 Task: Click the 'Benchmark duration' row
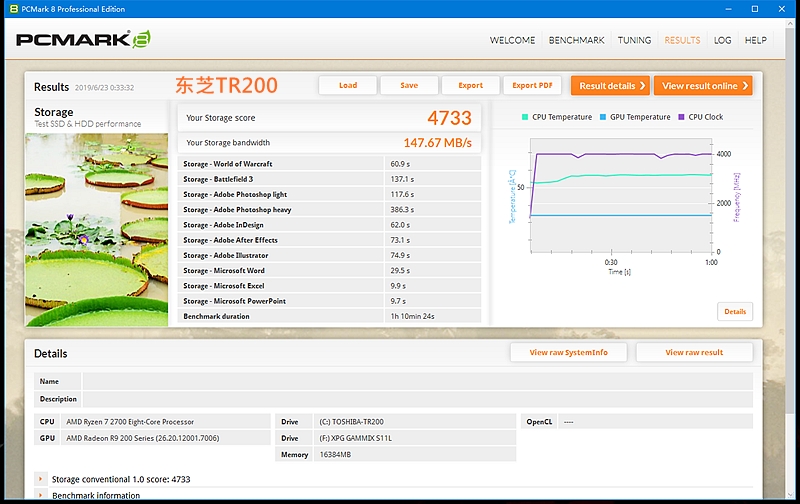pyautogui.click(x=329, y=316)
